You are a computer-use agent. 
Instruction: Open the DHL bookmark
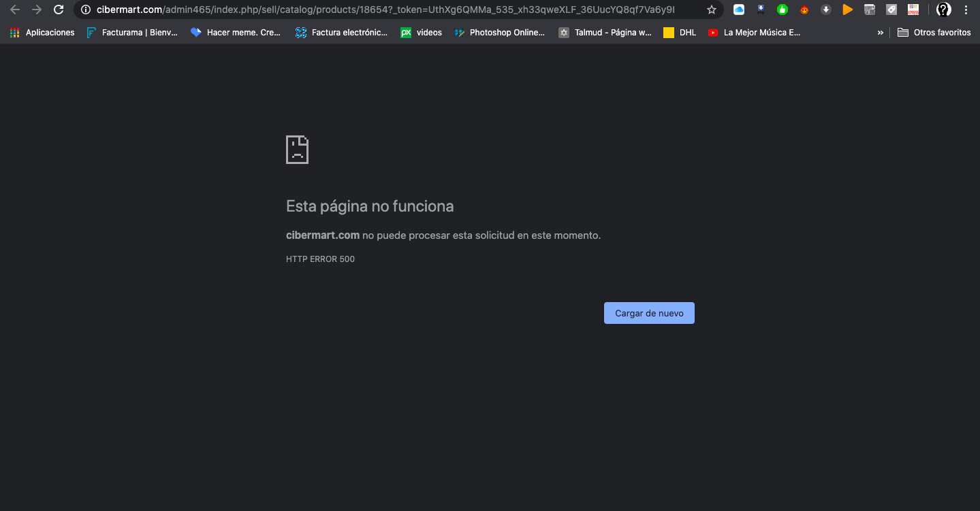point(680,32)
